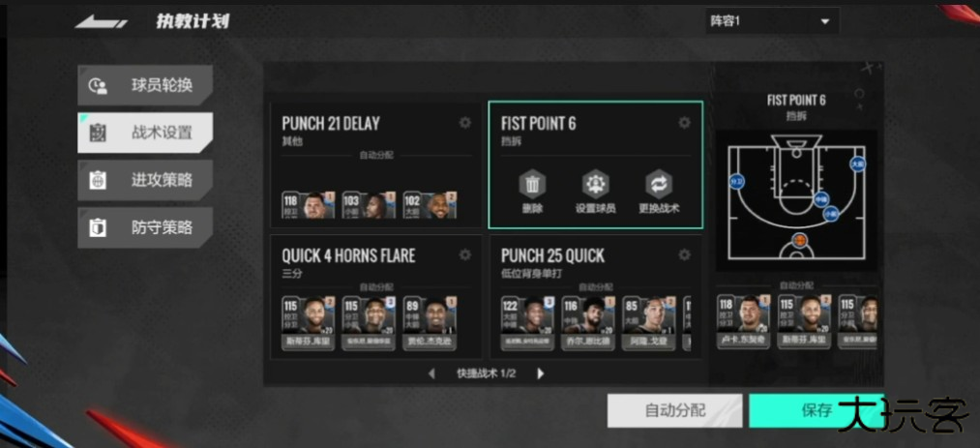The height and width of the screenshot is (448, 980).
Task: Click gear icon on FIST POINT 6 card
Action: point(684,123)
